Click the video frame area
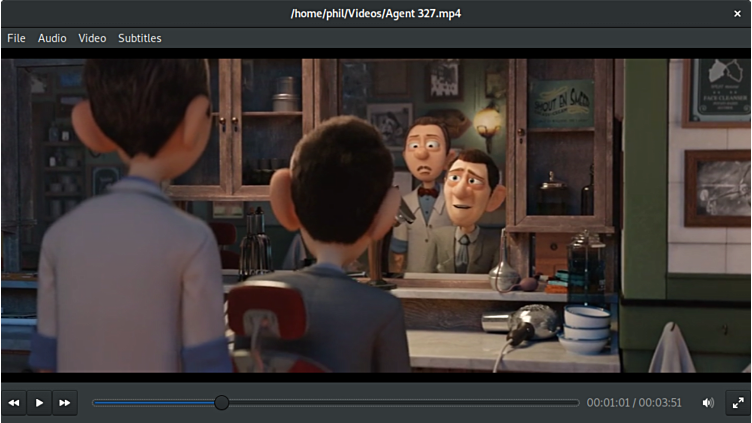Screen dimensions: 752x423 pyautogui.click(x=376, y=215)
